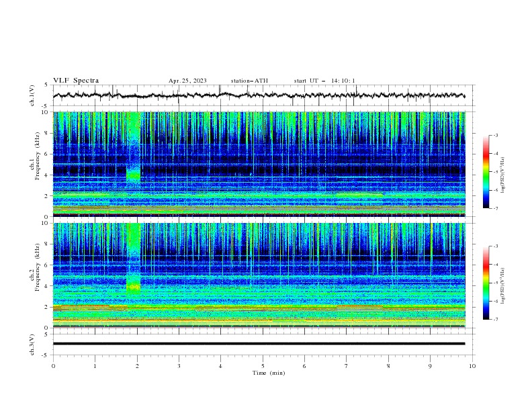Click the log(PSD) label next to ch.2 colorbar
The image size is (532, 411).
click(x=502, y=286)
